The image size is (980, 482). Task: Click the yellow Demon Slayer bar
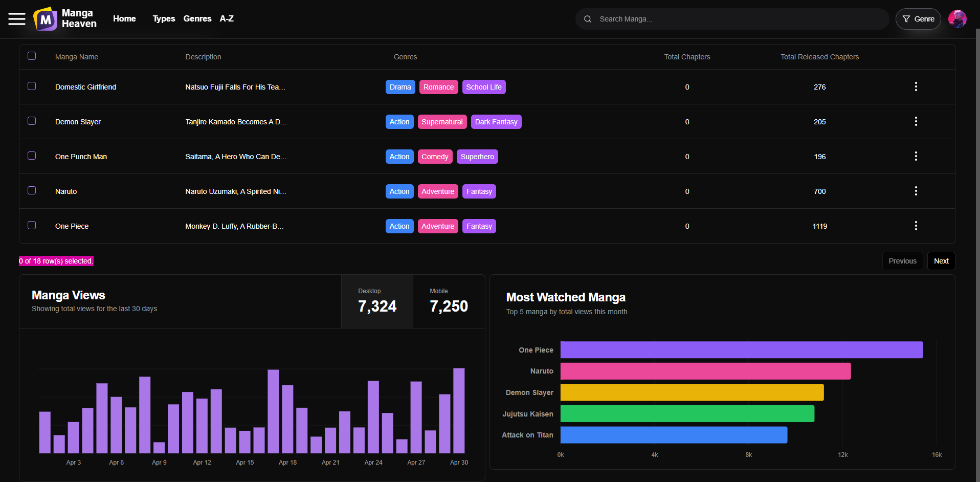click(692, 392)
